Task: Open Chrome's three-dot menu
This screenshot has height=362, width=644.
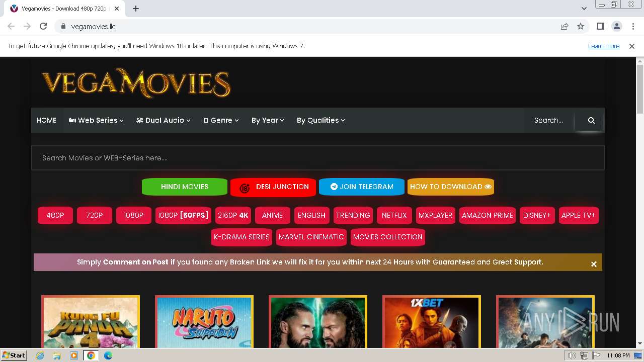Action: coord(632,26)
